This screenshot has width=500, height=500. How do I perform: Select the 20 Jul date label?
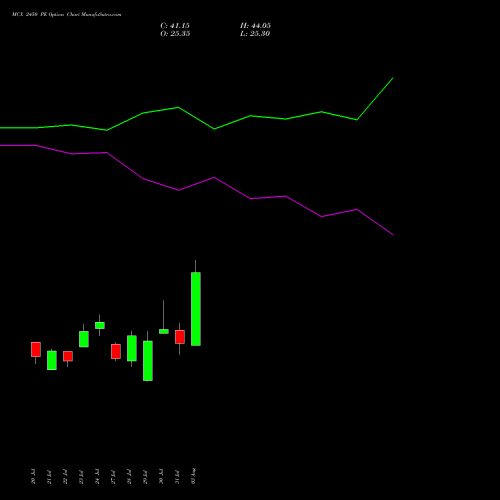click(33, 477)
